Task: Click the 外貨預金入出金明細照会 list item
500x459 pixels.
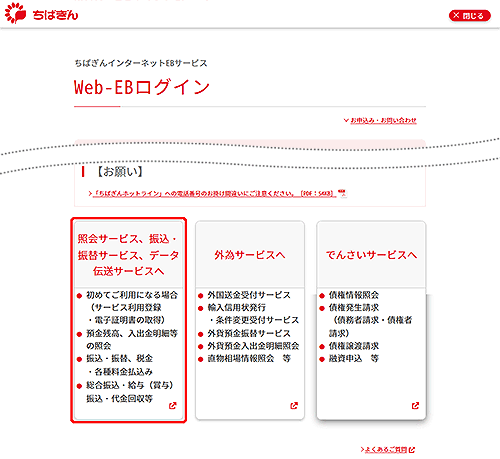Action: (253, 346)
